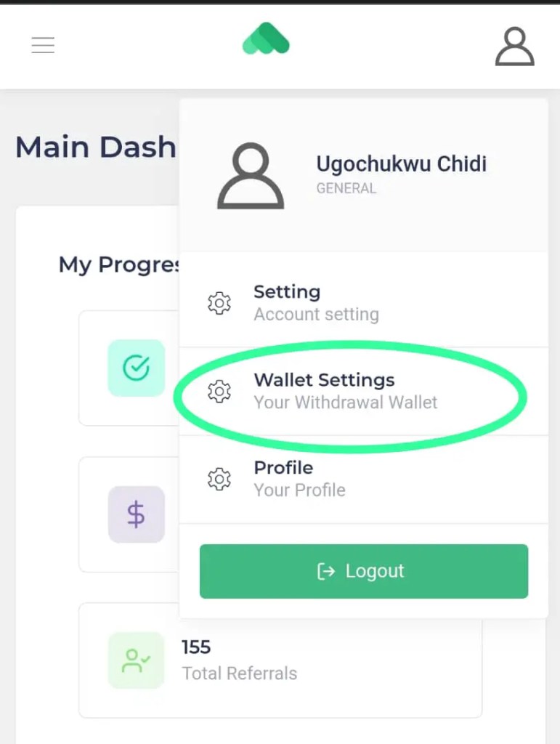Click the gear icon beside Wallet Settings
Image resolution: width=560 pixels, height=744 pixels.
(219, 391)
